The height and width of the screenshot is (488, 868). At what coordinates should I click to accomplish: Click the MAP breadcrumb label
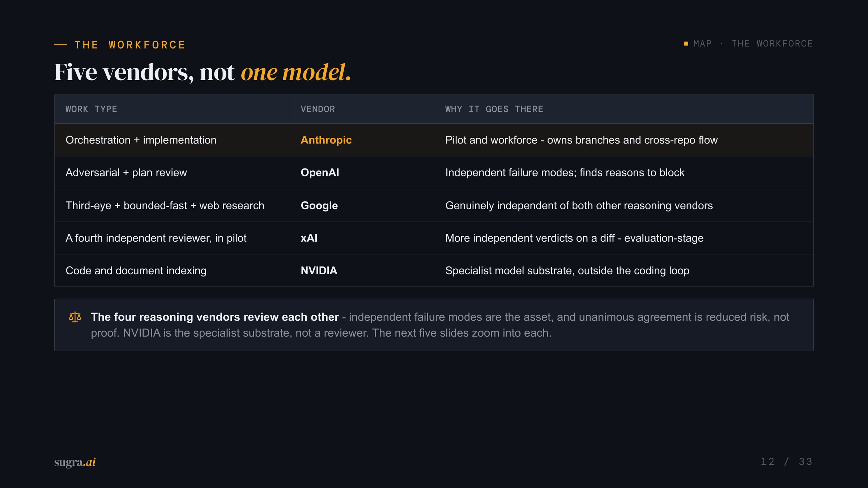point(703,44)
